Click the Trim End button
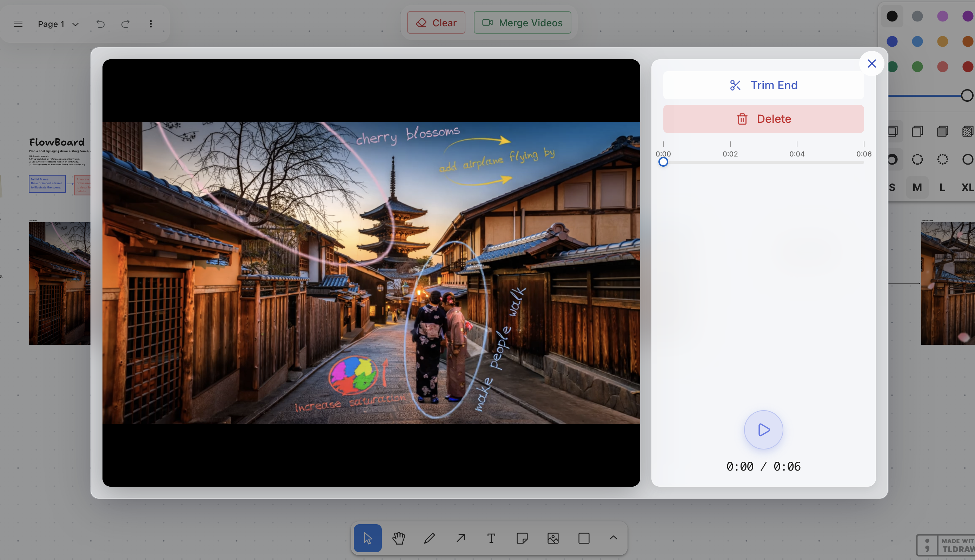The height and width of the screenshot is (560, 975). click(763, 85)
